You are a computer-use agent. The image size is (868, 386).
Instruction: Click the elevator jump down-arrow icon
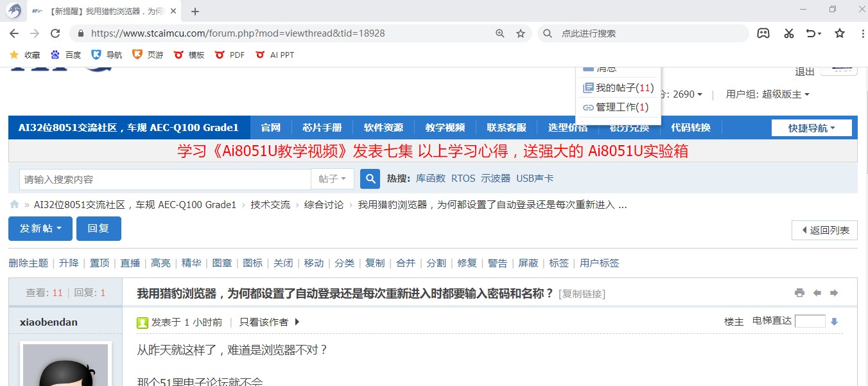tap(834, 322)
